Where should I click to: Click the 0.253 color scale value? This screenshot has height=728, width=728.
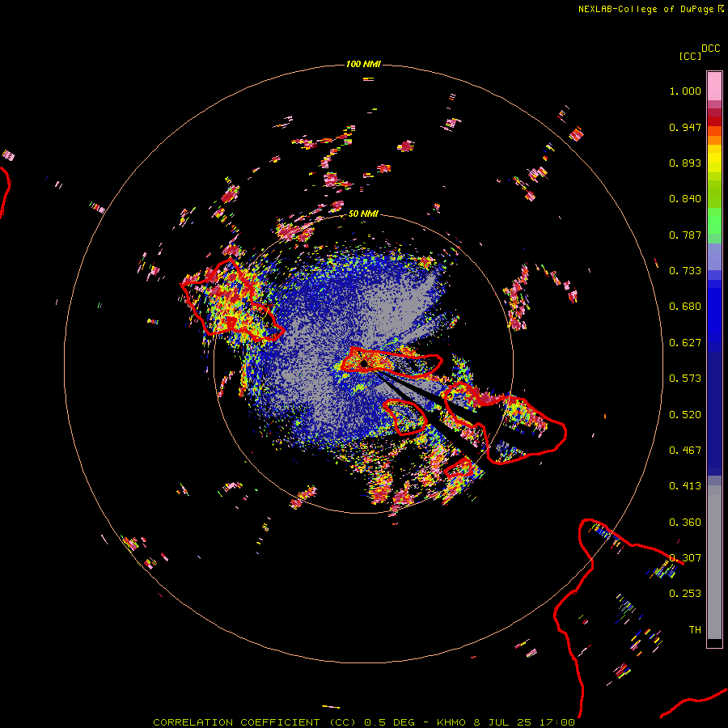685,594
